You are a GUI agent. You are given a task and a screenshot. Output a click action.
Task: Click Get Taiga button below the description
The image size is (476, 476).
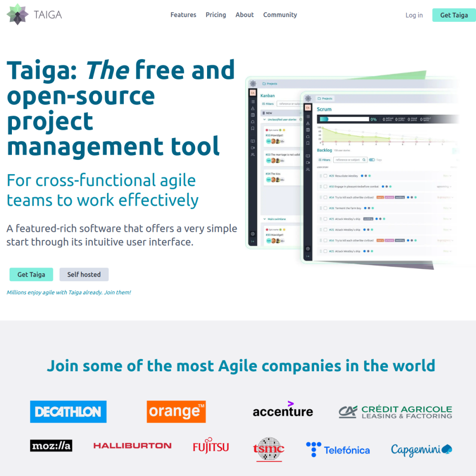[31, 275]
